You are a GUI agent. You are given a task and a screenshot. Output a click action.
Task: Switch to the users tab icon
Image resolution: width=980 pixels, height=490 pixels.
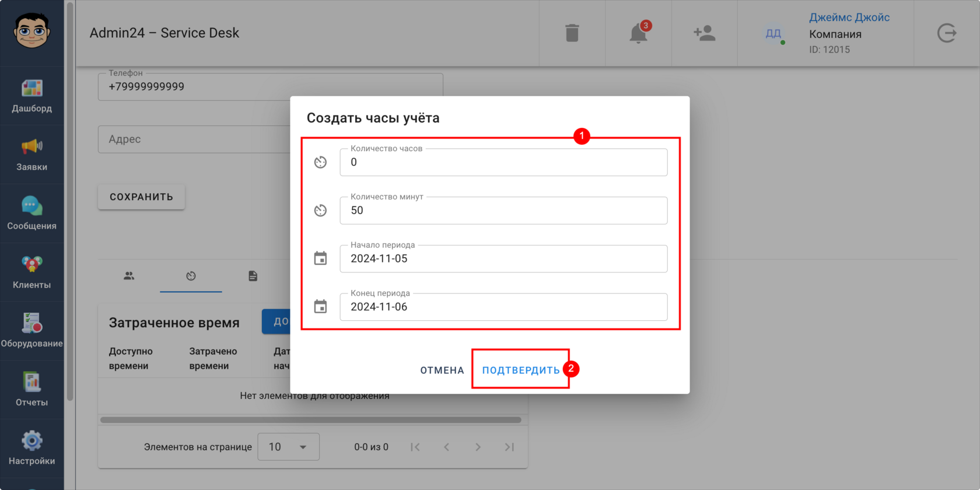(129, 276)
